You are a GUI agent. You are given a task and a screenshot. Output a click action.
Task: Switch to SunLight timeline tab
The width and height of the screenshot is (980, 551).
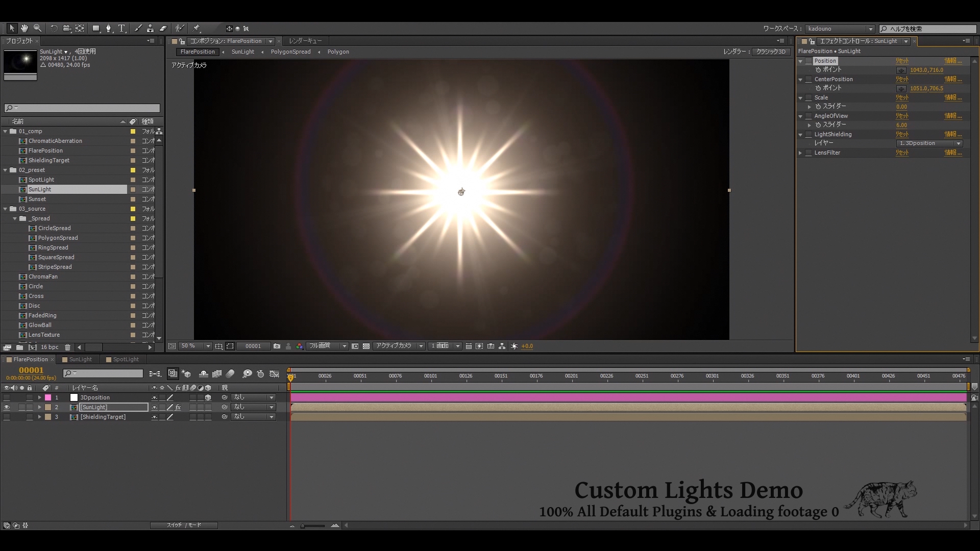77,359
